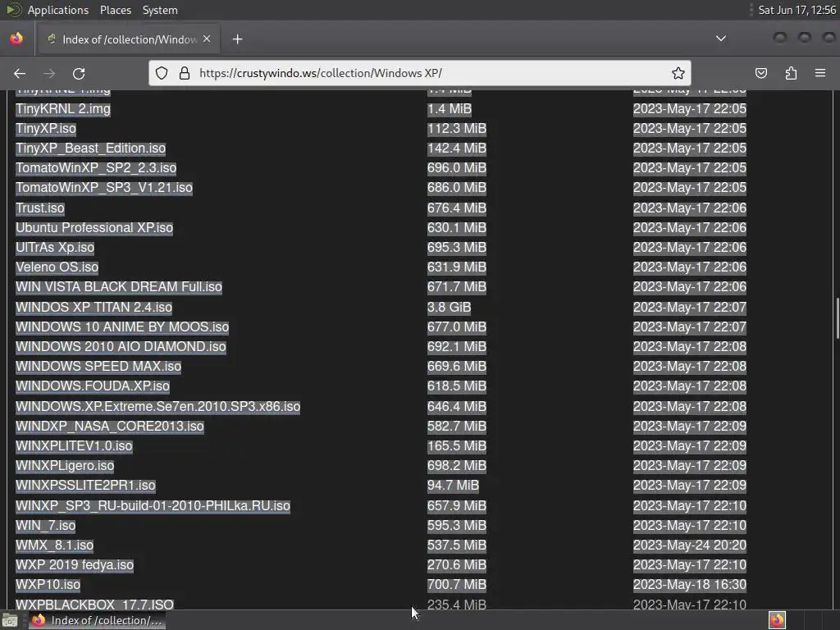Click TomatoWinXP_SP2_2.3.iso link
Viewport: 840px width, 630px height.
pyautogui.click(x=96, y=168)
